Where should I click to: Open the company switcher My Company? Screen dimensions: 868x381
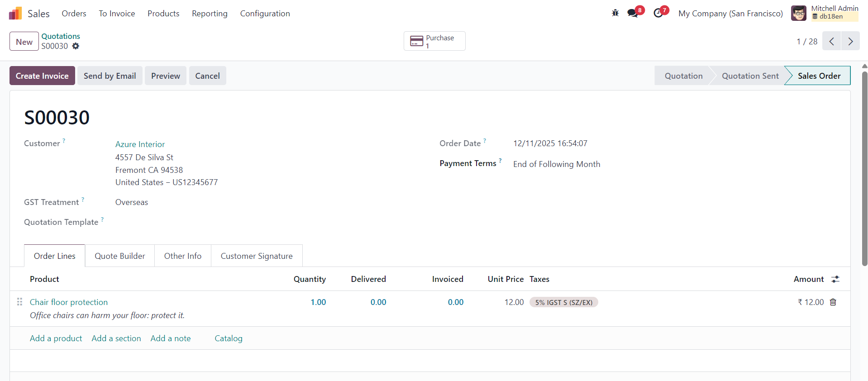point(730,14)
